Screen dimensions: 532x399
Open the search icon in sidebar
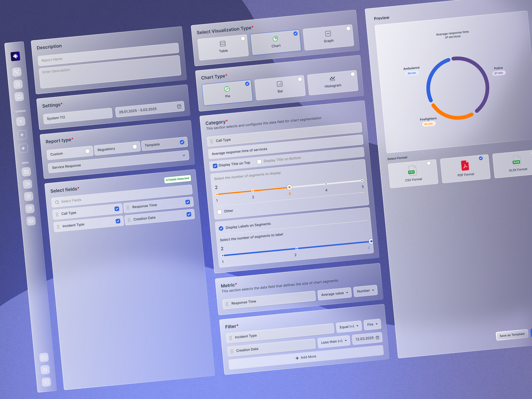point(18,84)
